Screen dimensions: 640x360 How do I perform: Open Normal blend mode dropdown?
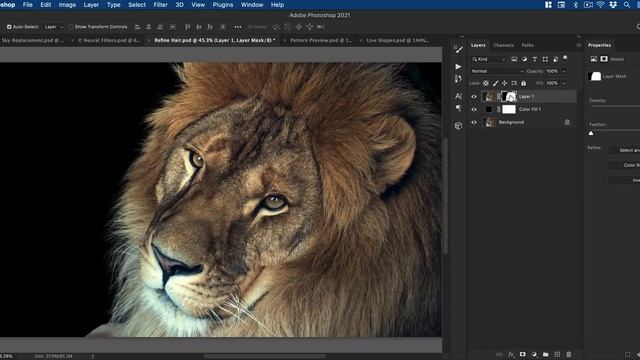(x=497, y=71)
